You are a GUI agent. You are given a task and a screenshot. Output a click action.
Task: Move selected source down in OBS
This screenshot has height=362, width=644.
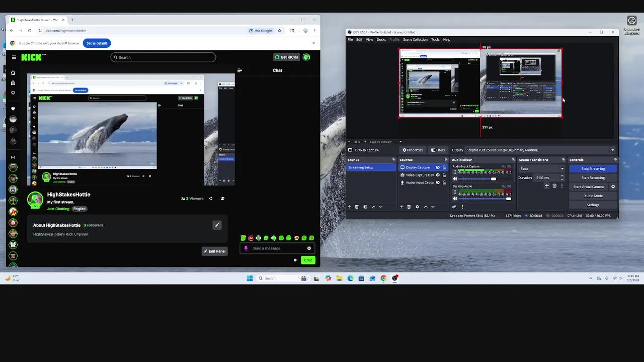coord(433,207)
